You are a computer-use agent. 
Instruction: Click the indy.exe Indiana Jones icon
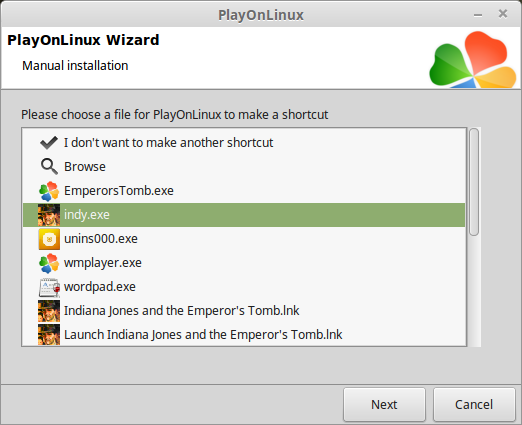49,215
